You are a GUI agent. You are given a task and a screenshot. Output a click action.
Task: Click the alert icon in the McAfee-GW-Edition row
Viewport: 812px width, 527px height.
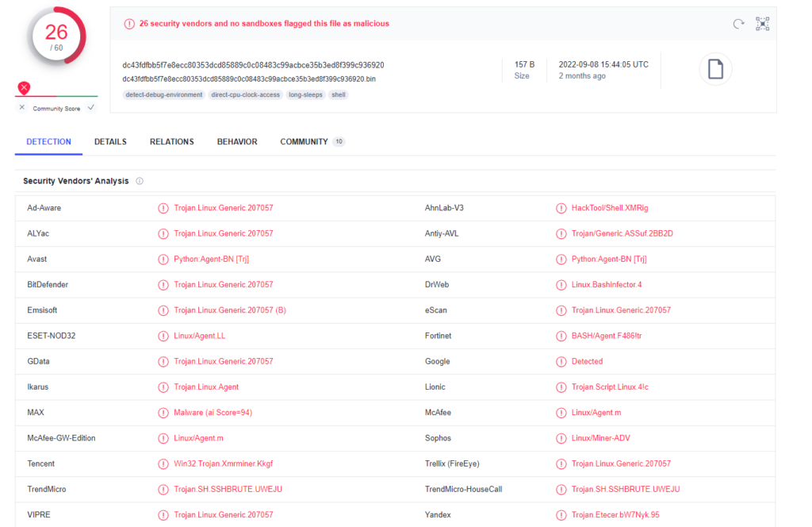163,438
